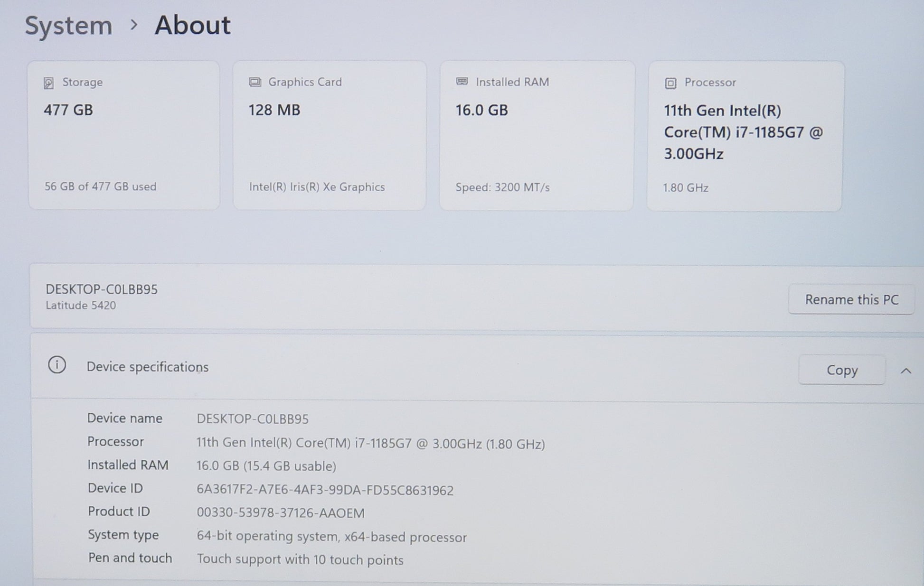Click the Storage disk icon
The width and height of the screenshot is (924, 586).
[48, 83]
